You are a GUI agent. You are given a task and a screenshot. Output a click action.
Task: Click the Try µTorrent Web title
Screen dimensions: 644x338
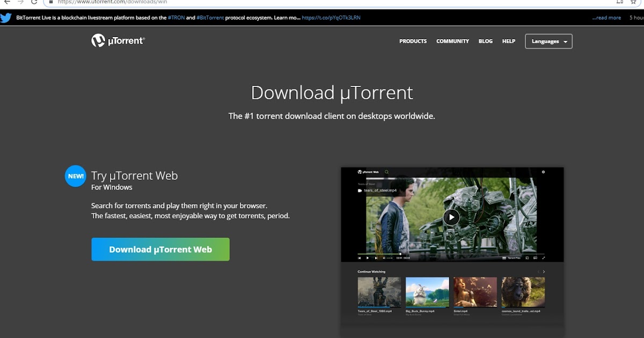(x=134, y=175)
